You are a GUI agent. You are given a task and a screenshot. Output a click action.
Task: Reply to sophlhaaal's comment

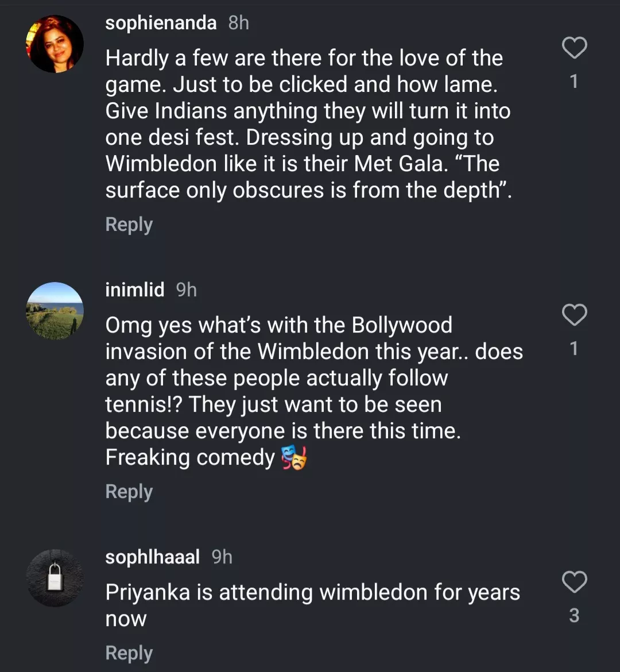point(129,653)
